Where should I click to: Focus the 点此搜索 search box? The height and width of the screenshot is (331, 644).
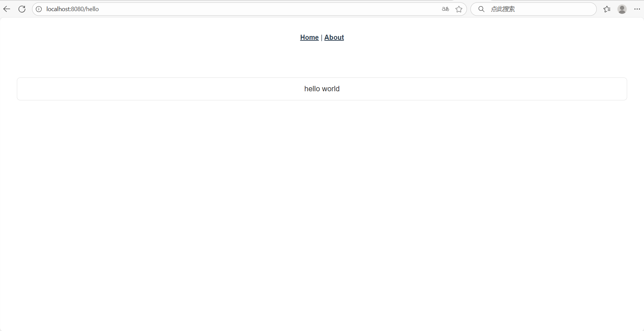pos(534,9)
